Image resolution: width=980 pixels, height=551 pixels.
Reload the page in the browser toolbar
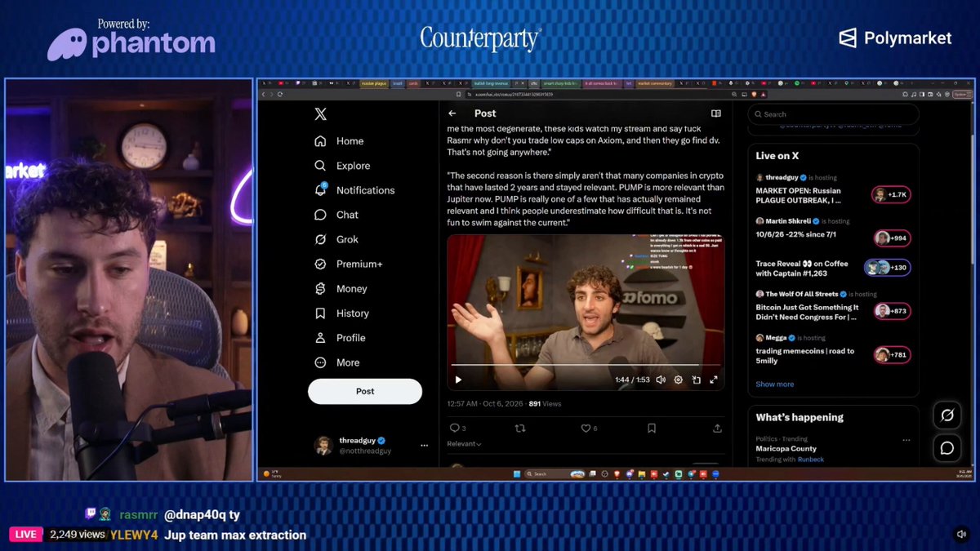[280, 94]
